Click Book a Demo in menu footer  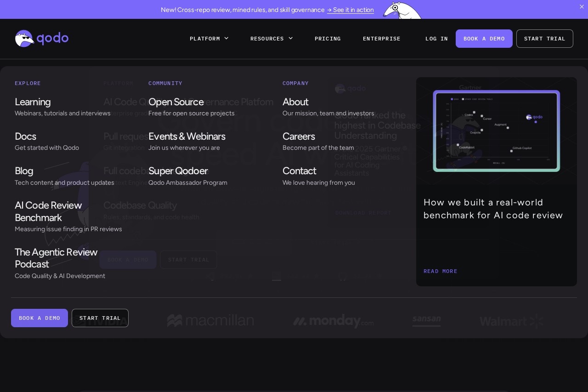pos(40,318)
